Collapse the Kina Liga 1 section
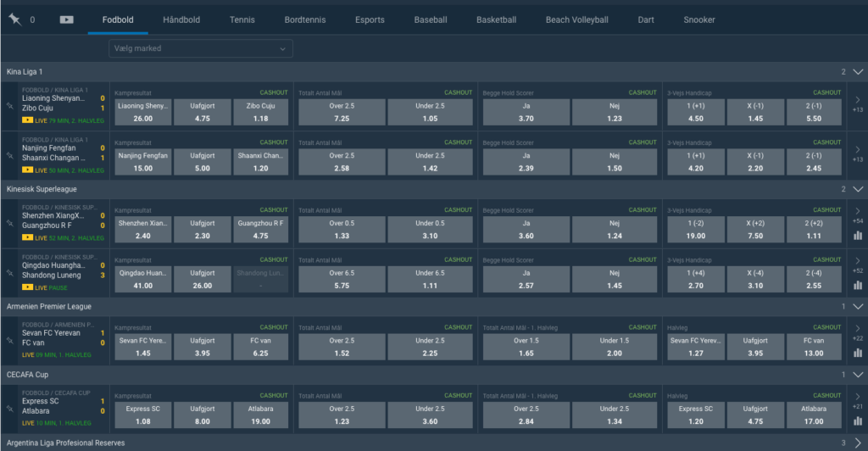The width and height of the screenshot is (868, 451). [858, 72]
